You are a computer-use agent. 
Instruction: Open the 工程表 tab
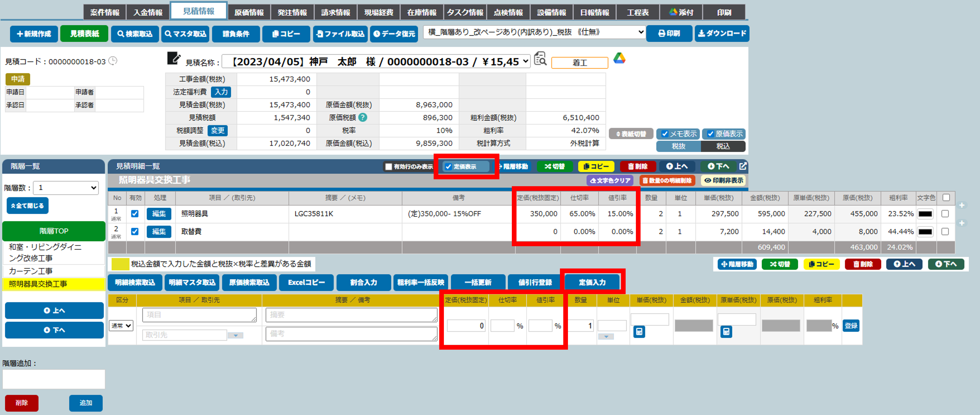[638, 12]
